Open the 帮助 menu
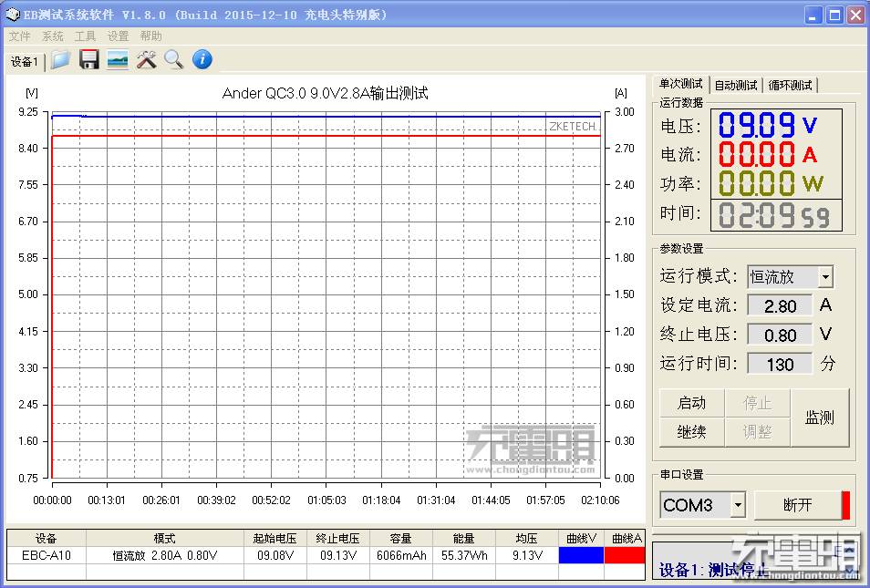The image size is (870, 588). pyautogui.click(x=150, y=36)
